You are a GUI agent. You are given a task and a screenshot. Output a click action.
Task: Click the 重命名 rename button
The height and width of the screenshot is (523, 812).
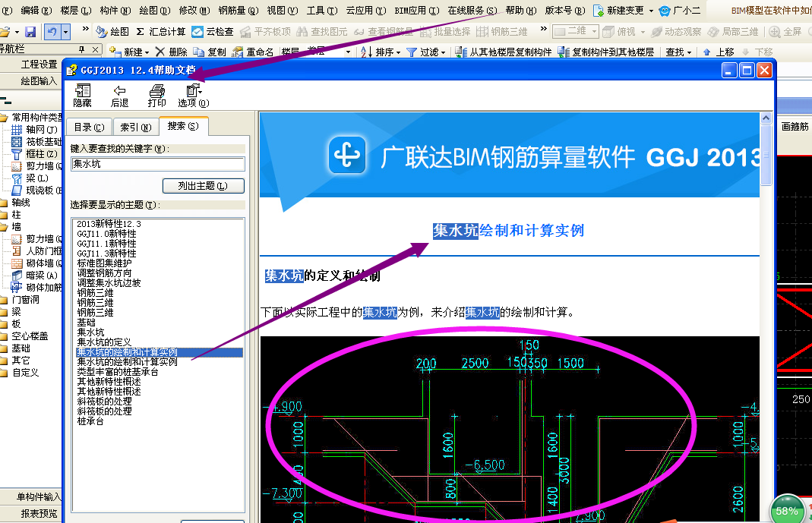(x=253, y=52)
